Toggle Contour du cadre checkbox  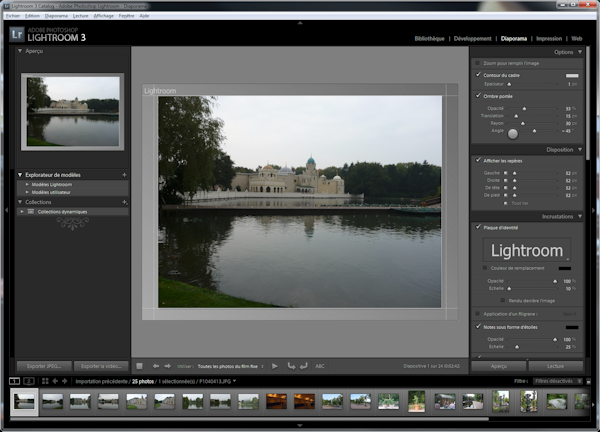tap(477, 75)
